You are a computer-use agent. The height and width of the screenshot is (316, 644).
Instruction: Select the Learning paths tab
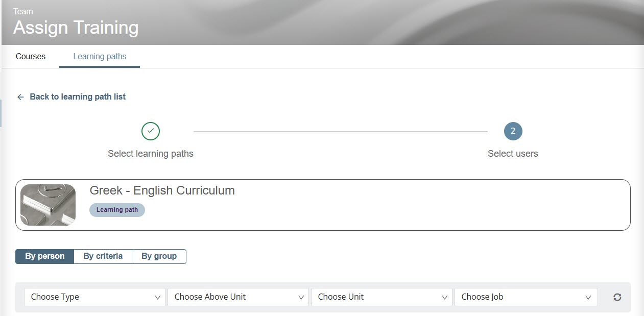tap(100, 57)
